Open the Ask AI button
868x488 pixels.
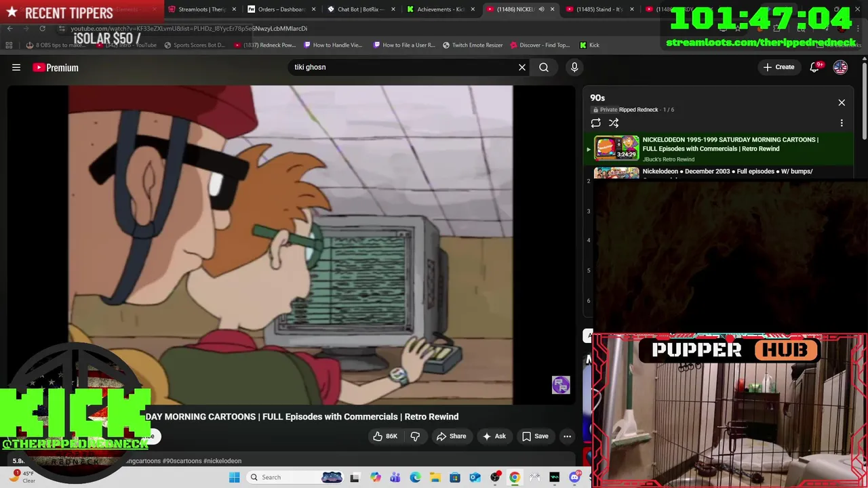point(494,436)
